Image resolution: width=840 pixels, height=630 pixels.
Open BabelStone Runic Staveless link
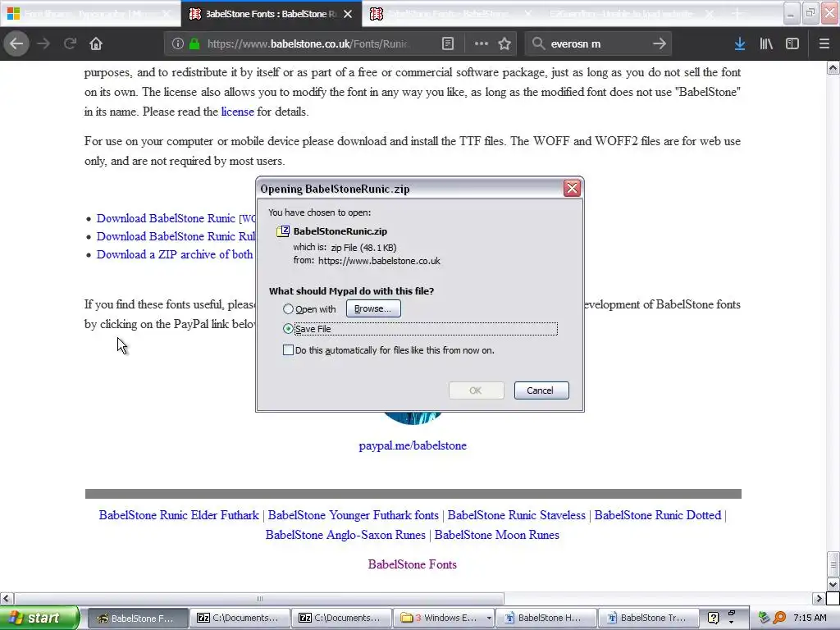[517, 515]
